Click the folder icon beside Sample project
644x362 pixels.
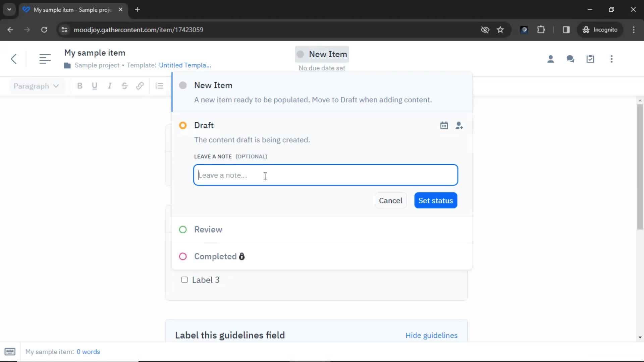(x=67, y=65)
